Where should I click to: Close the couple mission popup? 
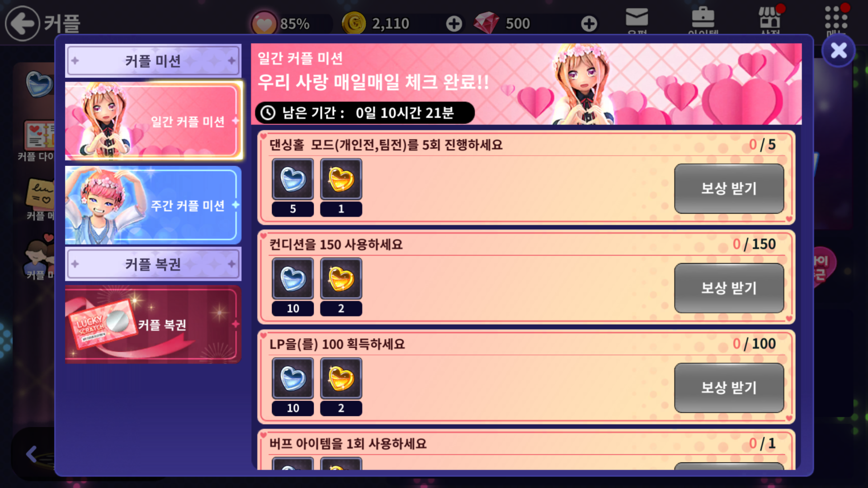click(x=839, y=50)
